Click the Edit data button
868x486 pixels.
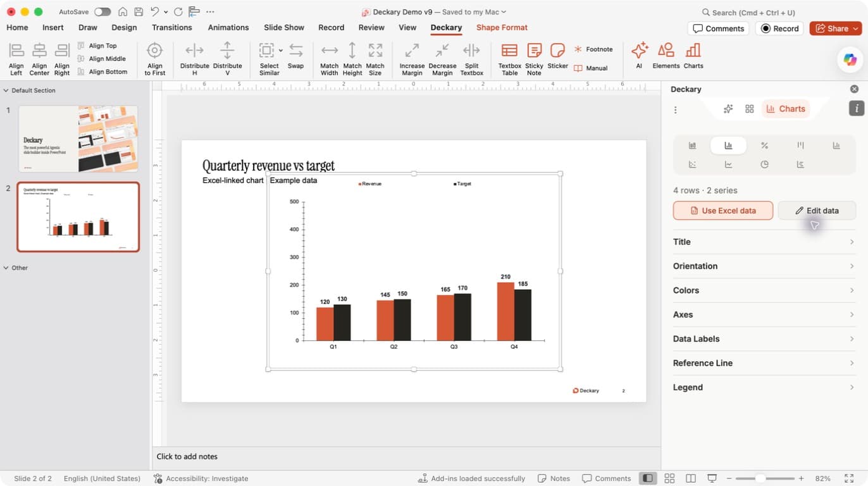(817, 211)
